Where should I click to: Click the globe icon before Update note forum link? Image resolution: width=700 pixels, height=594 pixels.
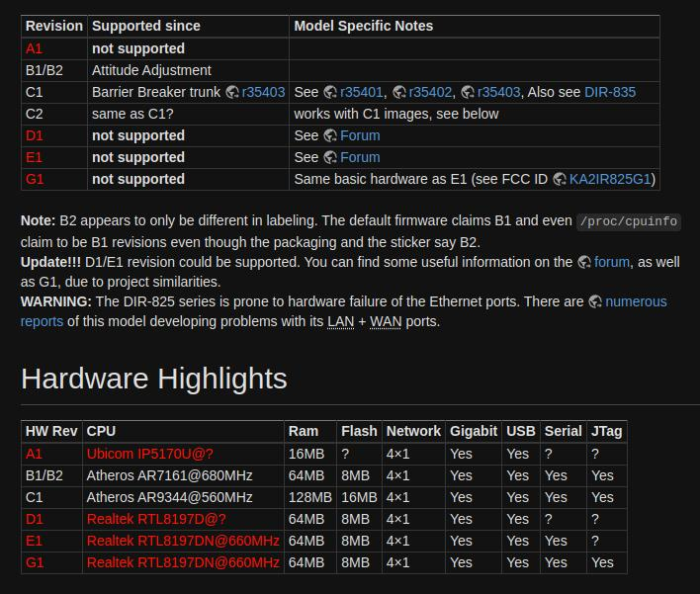(584, 263)
